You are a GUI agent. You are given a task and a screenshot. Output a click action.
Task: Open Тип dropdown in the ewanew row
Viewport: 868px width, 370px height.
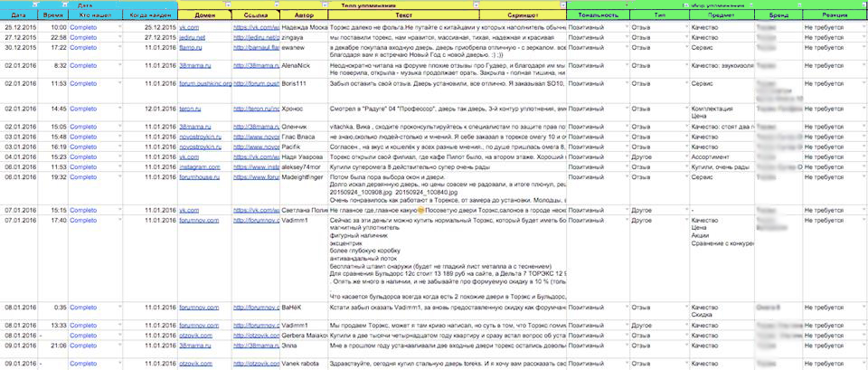686,48
